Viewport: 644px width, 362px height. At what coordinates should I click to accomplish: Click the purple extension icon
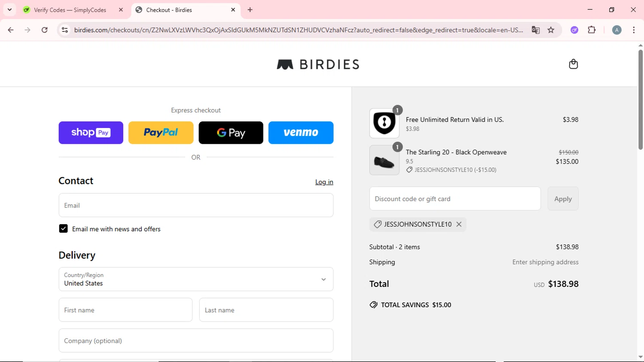574,30
